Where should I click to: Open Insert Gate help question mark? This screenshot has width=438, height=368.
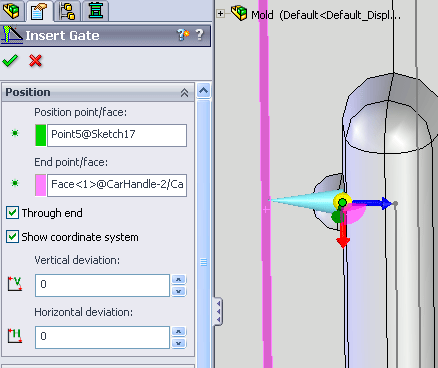point(199,35)
